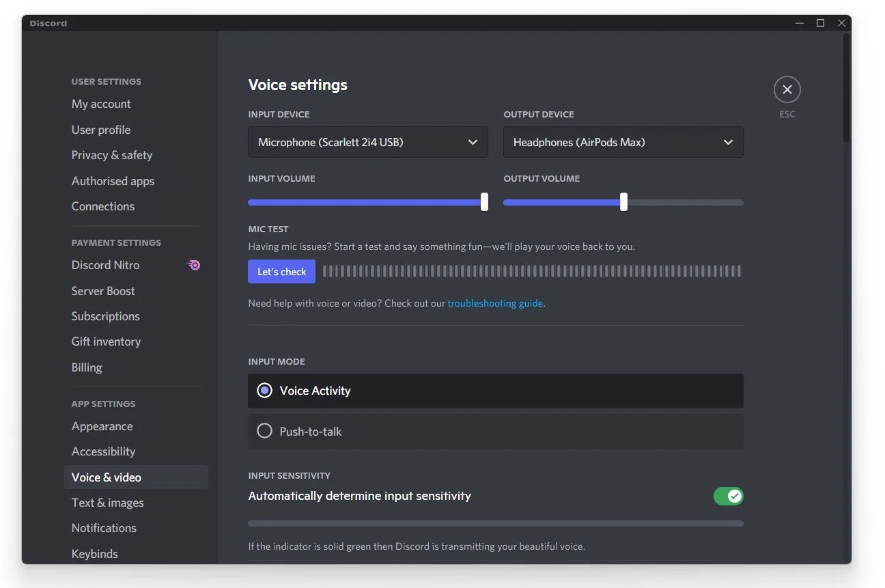This screenshot has height=588, width=885.
Task: Select the Voice Activity radio option
Action: [x=495, y=391]
